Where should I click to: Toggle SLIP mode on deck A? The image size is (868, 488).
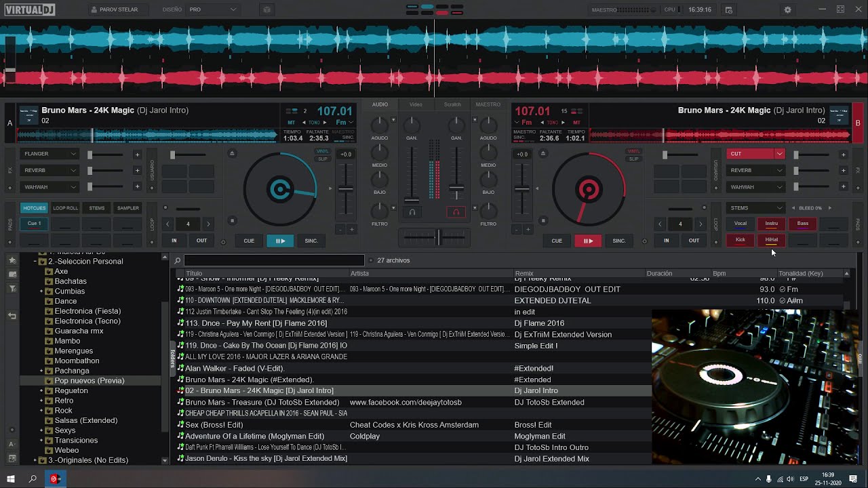322,159
